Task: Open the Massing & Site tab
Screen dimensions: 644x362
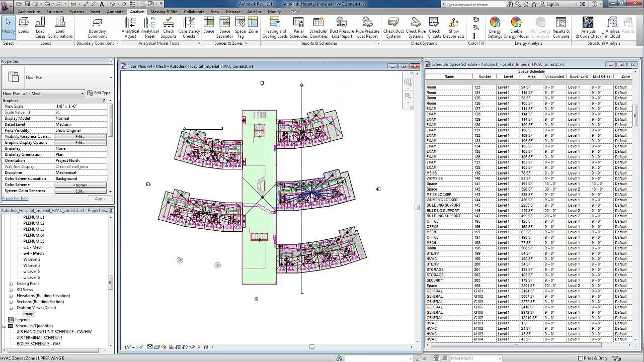Action: [164, 11]
